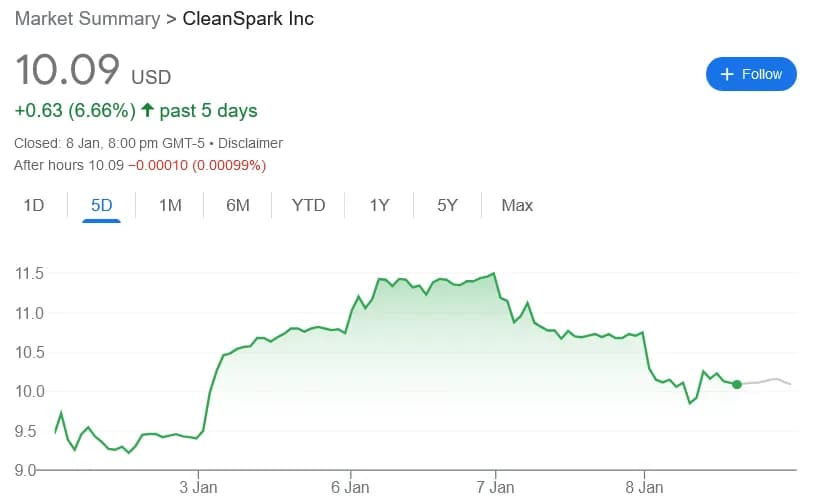Select the 1D time range tab
This screenshot has width=825, height=502.
[x=34, y=205]
